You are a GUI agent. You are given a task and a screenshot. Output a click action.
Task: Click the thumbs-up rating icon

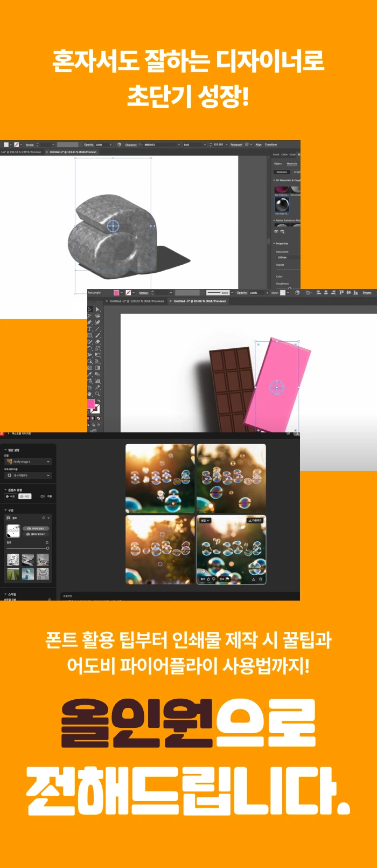pyautogui.click(x=208, y=579)
